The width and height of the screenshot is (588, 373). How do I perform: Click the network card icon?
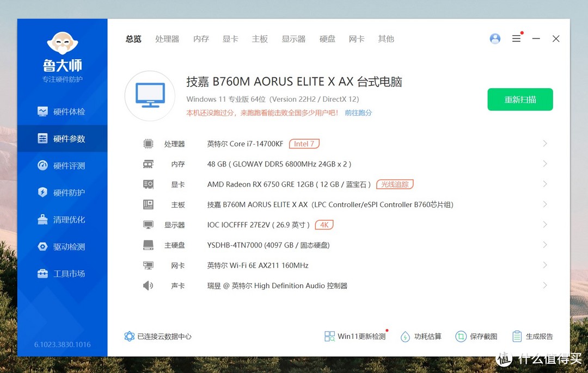[148, 265]
